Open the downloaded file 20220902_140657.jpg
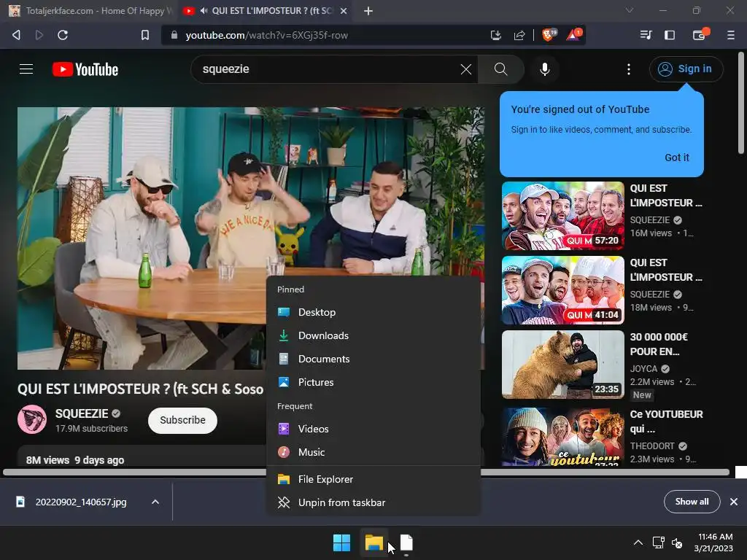The width and height of the screenshot is (747, 560). tap(80, 502)
